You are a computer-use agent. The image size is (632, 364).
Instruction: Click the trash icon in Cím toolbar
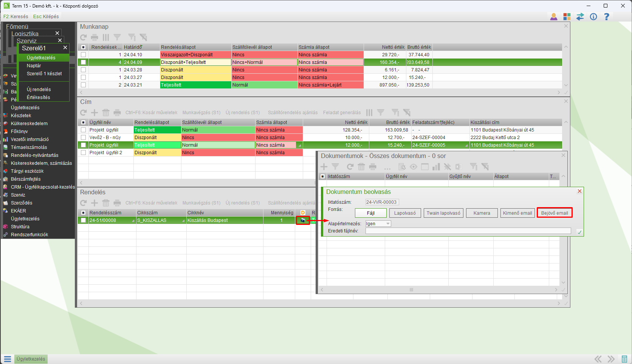[x=106, y=113]
